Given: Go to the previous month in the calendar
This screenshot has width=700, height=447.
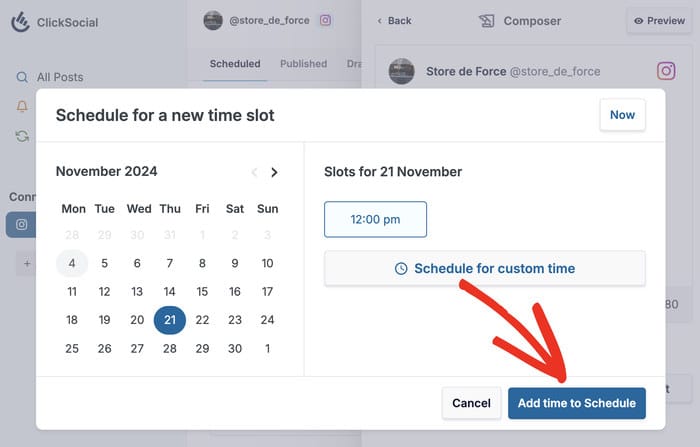Looking at the screenshot, I should click(x=254, y=172).
